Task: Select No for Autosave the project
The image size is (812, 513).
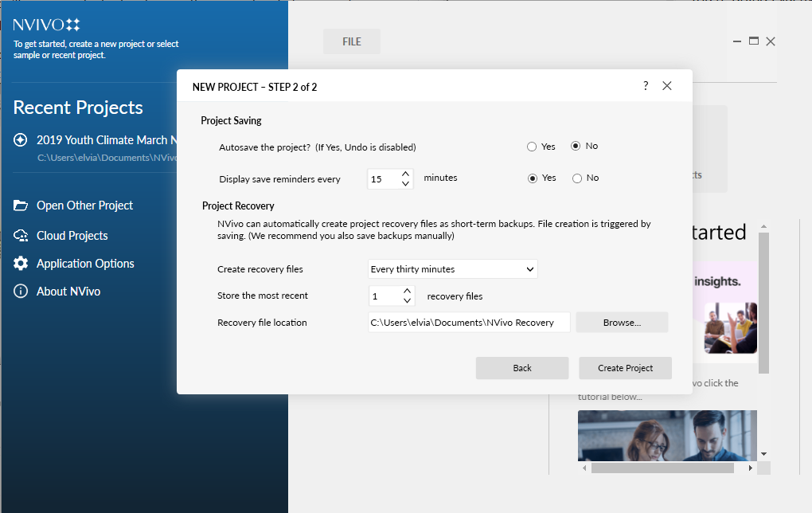Action: pos(576,147)
